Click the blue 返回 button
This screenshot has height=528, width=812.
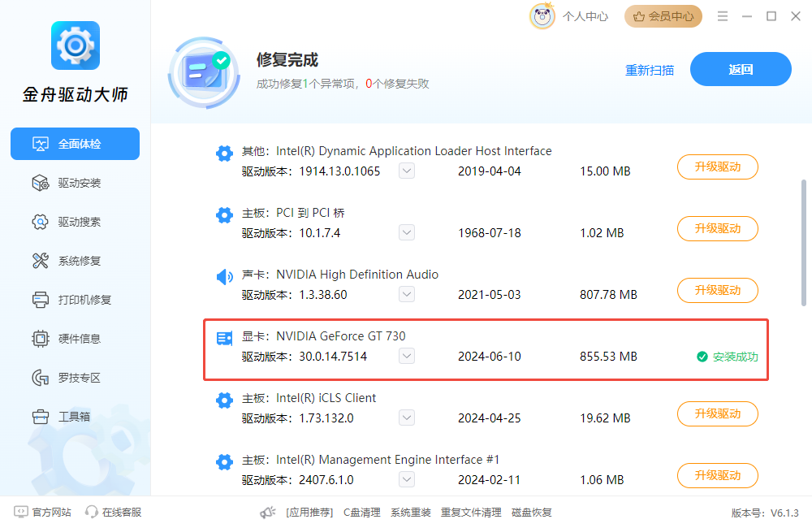coord(741,69)
